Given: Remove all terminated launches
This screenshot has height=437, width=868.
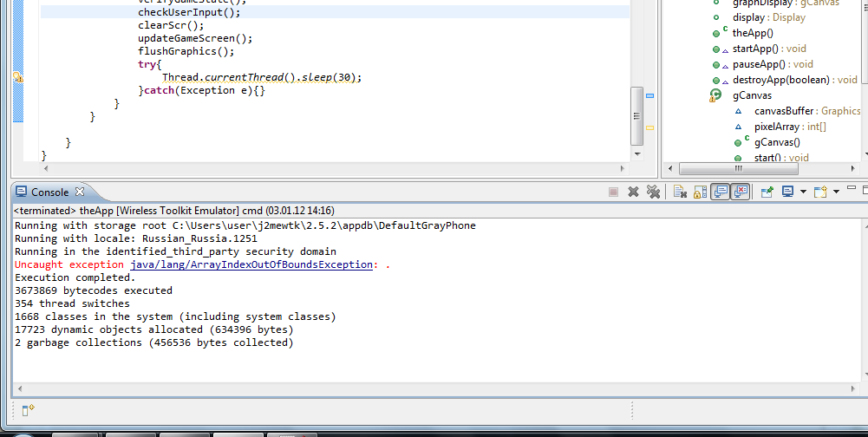Looking at the screenshot, I should (653, 192).
